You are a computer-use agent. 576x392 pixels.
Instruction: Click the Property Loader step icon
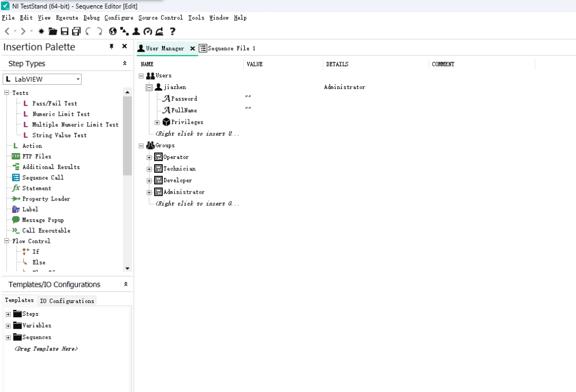[16, 199]
